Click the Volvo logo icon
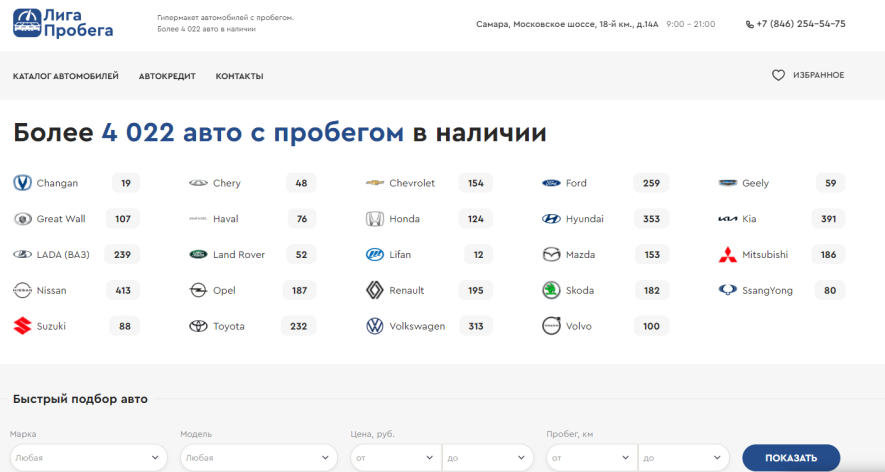This screenshot has width=885, height=472. [x=551, y=326]
